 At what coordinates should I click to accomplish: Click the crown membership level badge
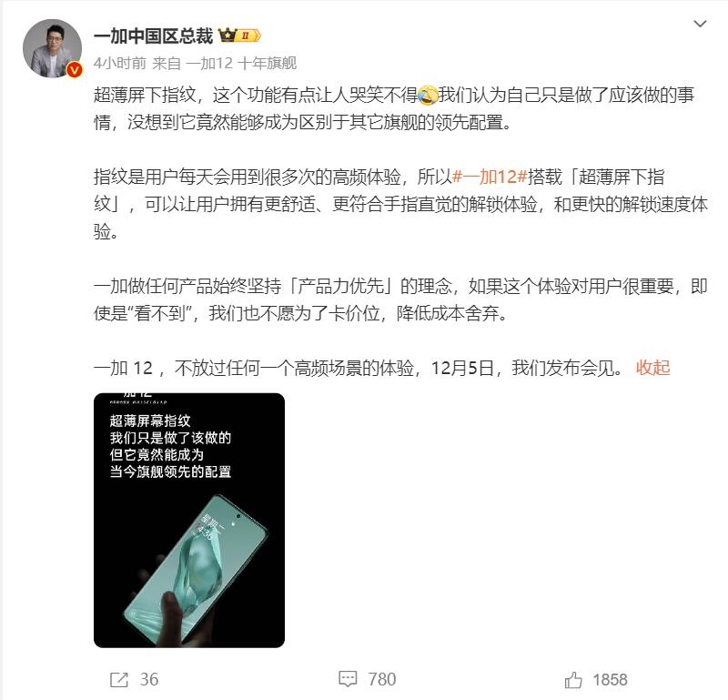click(239, 36)
